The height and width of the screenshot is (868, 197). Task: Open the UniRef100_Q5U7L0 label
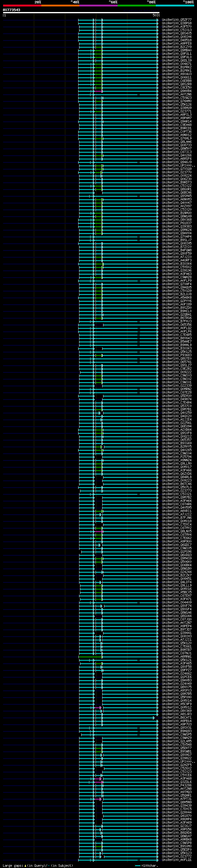click(177, 487)
